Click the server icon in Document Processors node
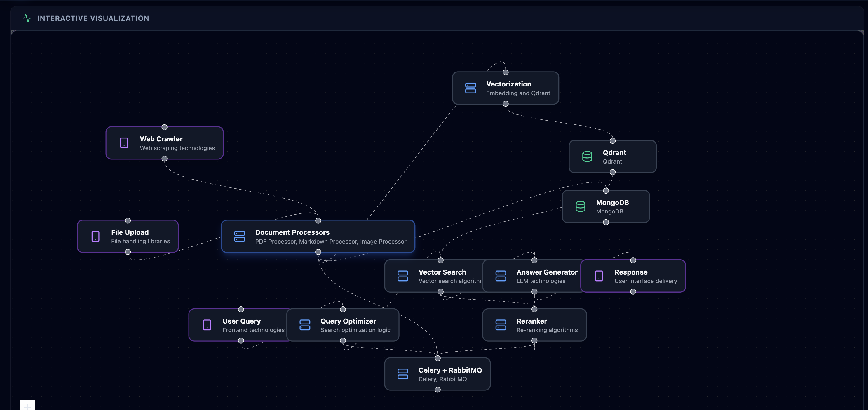 [x=239, y=236]
